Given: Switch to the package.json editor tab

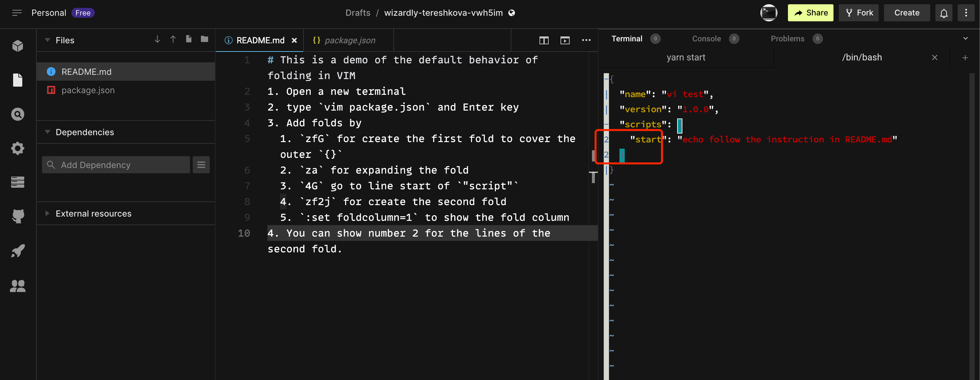Looking at the screenshot, I should point(349,40).
